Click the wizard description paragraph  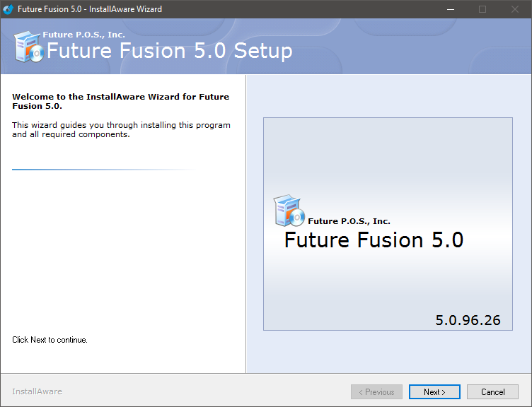coord(121,130)
